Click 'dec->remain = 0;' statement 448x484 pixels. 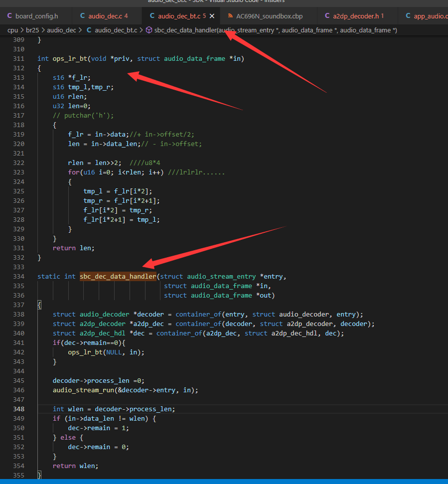click(99, 447)
